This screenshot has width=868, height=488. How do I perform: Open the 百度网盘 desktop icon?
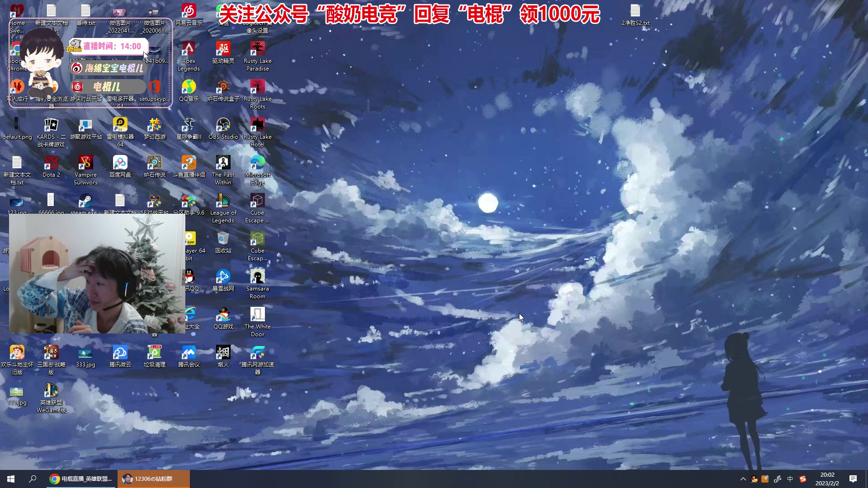pos(120,166)
